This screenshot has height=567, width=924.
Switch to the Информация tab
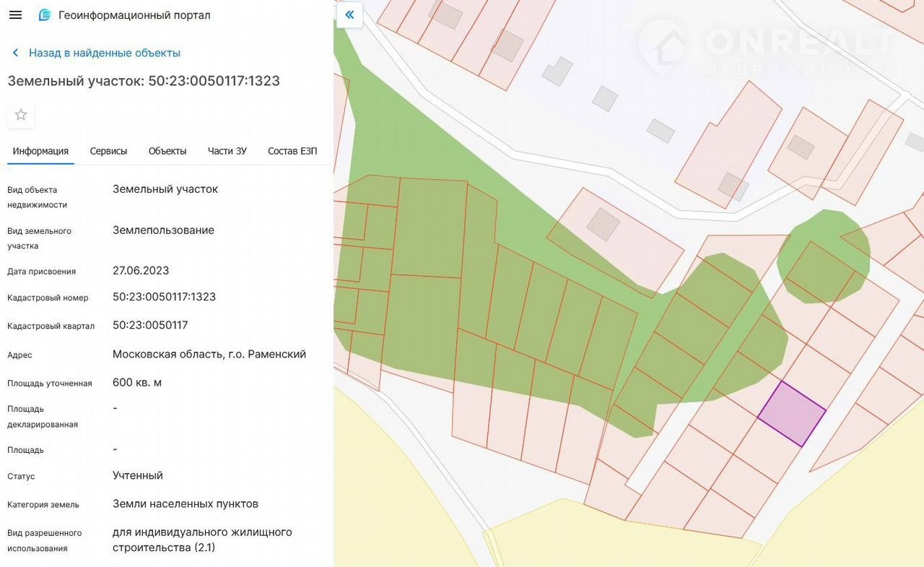[40, 151]
